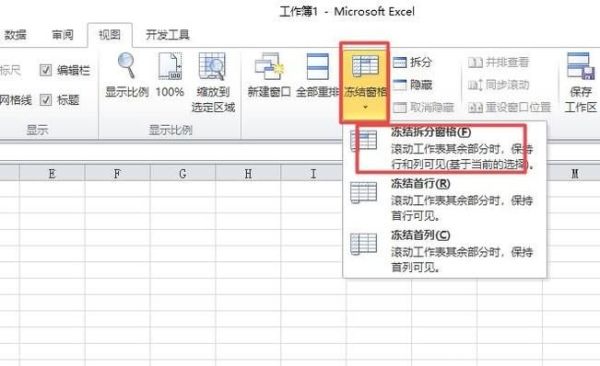
Task: Select the 视图 ribbon tab
Action: click(x=110, y=35)
